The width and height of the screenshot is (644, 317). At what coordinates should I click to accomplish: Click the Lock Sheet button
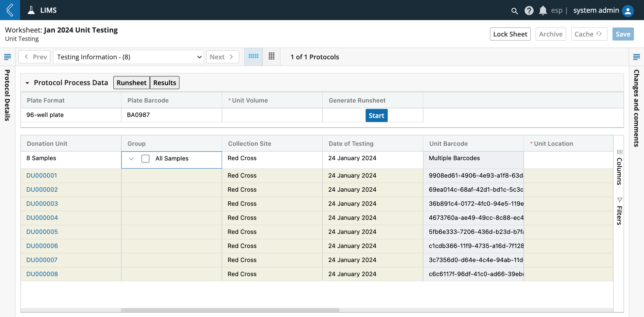pos(510,34)
